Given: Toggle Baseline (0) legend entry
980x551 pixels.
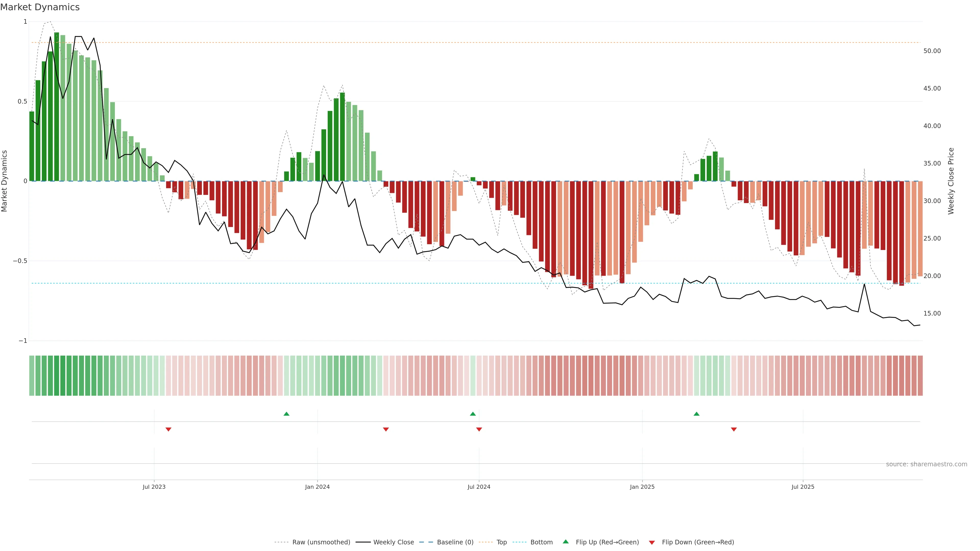Looking at the screenshot, I should 455,542.
